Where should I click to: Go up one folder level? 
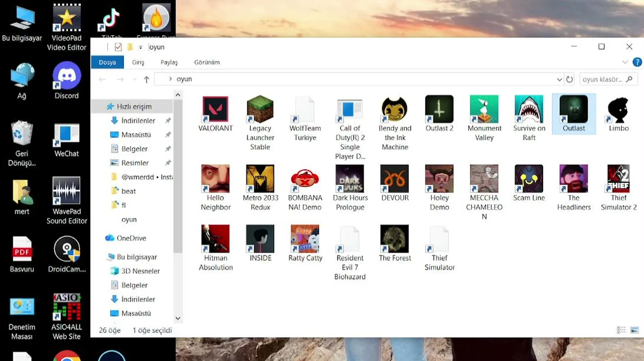pyautogui.click(x=146, y=79)
